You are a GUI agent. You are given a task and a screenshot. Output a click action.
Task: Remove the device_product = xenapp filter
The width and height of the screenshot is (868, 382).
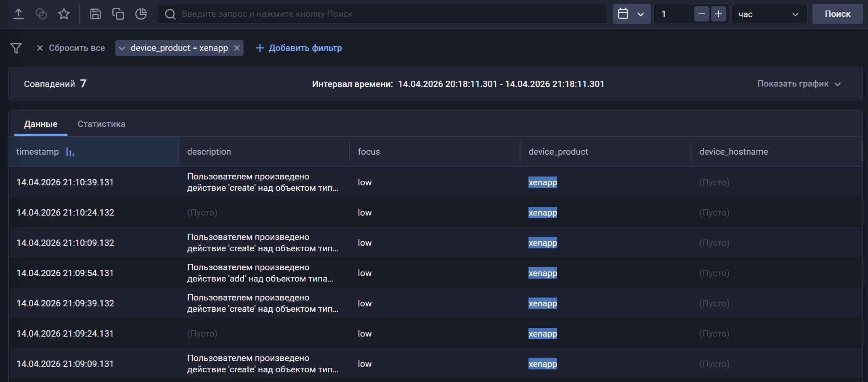[x=237, y=48]
